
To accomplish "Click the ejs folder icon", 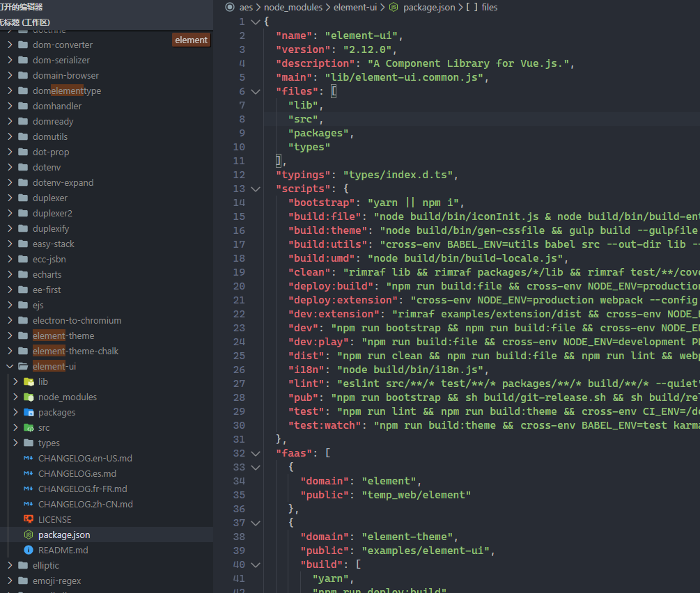I will [x=23, y=305].
